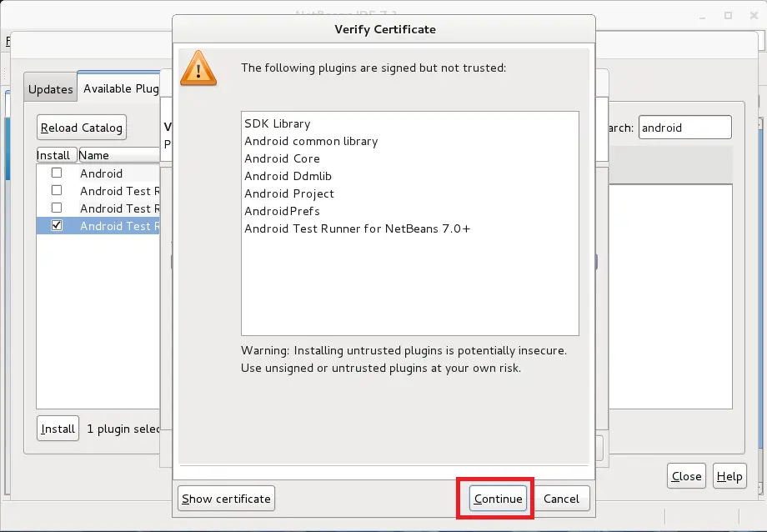Viewport: 767px width, 532px height.
Task: Close the Plugins window with Close button
Action: coord(686,476)
